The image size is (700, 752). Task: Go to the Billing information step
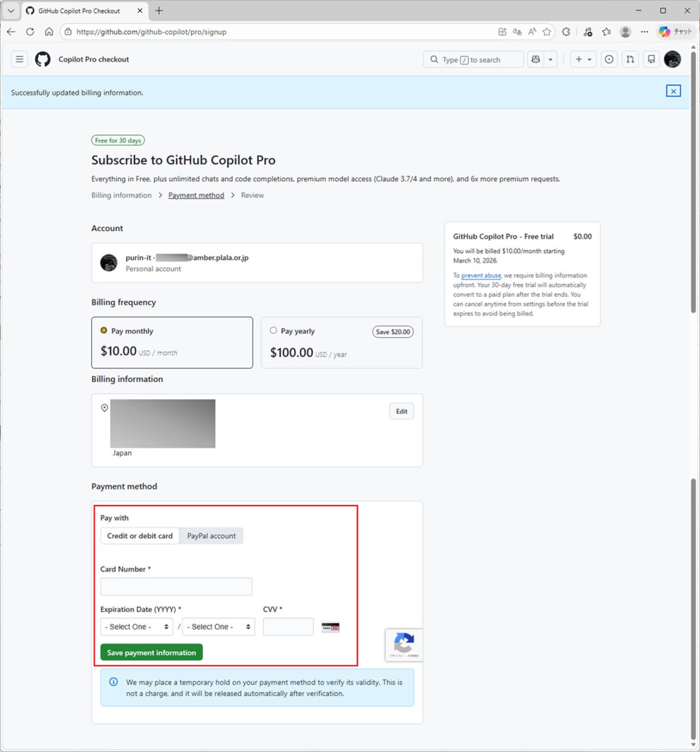tap(120, 195)
